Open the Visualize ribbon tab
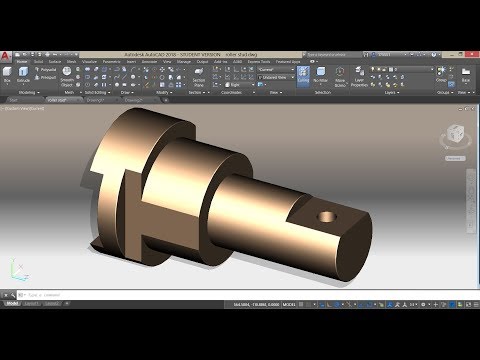Viewport: 480px width, 360px height. [x=89, y=62]
